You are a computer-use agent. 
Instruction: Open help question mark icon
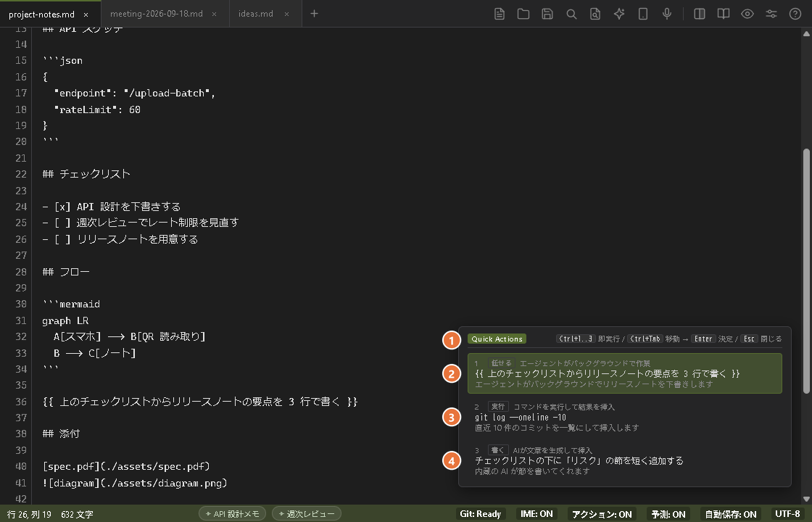(795, 14)
